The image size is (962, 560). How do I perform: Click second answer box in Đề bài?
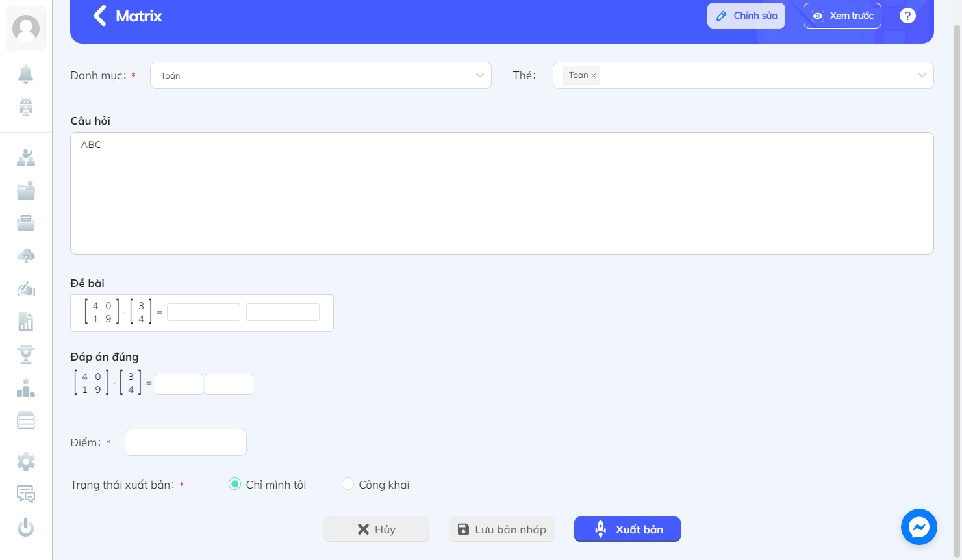[283, 312]
